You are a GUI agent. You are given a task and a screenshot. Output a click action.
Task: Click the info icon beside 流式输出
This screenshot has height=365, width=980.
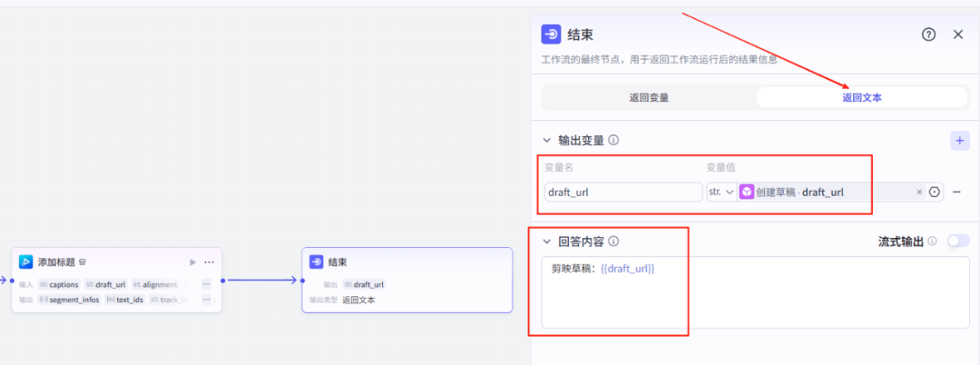[933, 242]
